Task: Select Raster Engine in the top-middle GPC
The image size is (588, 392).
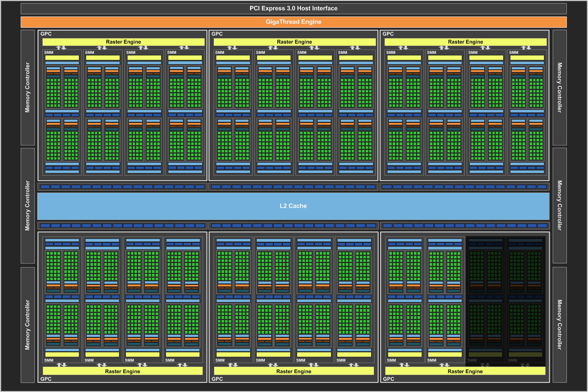Action: click(x=294, y=42)
